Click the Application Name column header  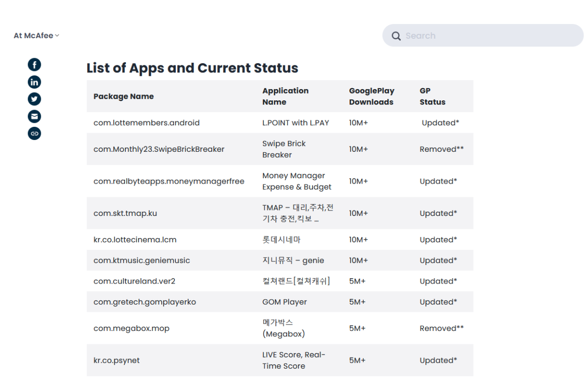(285, 96)
